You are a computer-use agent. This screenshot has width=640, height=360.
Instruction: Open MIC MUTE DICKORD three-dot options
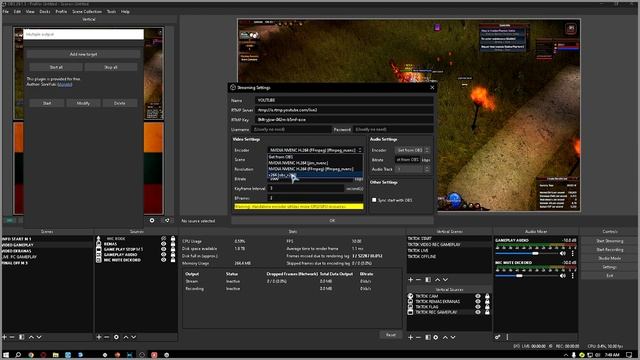[x=572, y=276]
